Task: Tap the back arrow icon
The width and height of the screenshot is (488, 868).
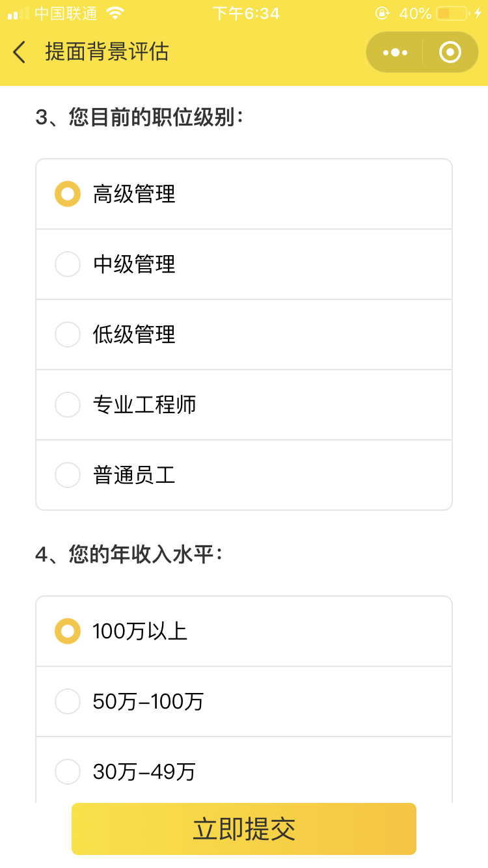Action: coord(20,52)
